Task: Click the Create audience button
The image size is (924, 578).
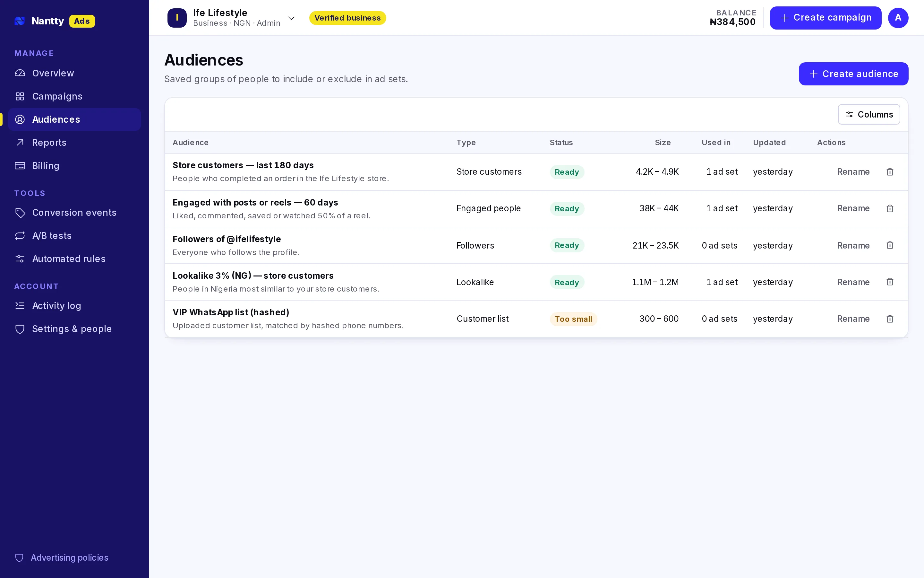Action: click(853, 74)
